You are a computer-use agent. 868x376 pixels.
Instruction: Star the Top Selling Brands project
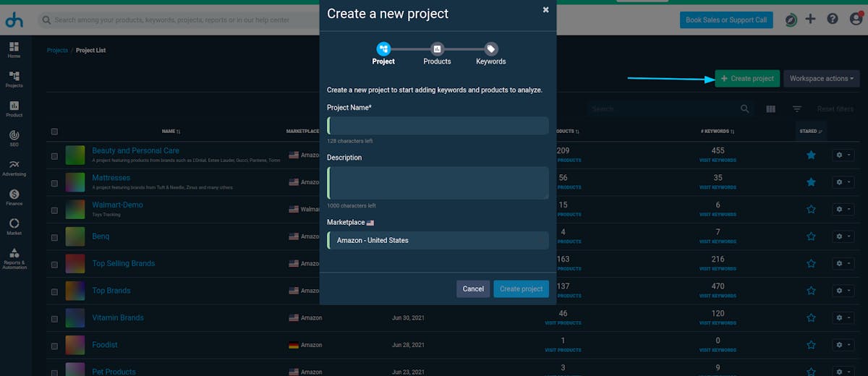811,263
